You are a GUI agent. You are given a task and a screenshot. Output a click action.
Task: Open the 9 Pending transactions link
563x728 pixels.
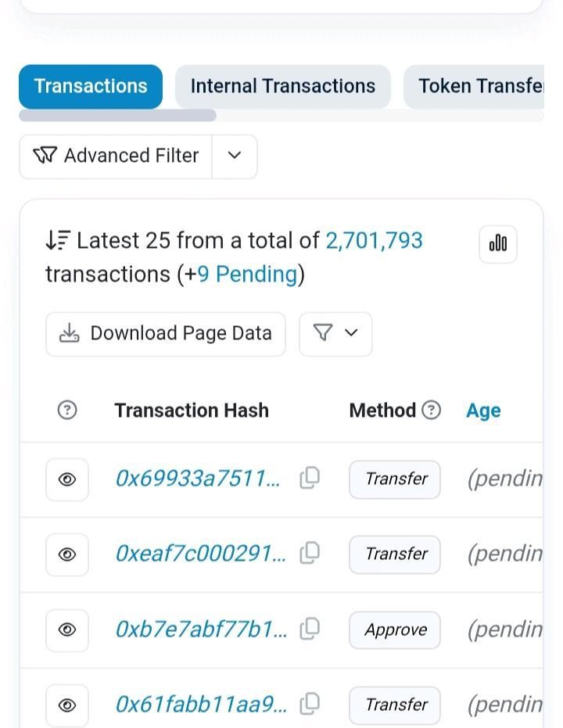[247, 274]
